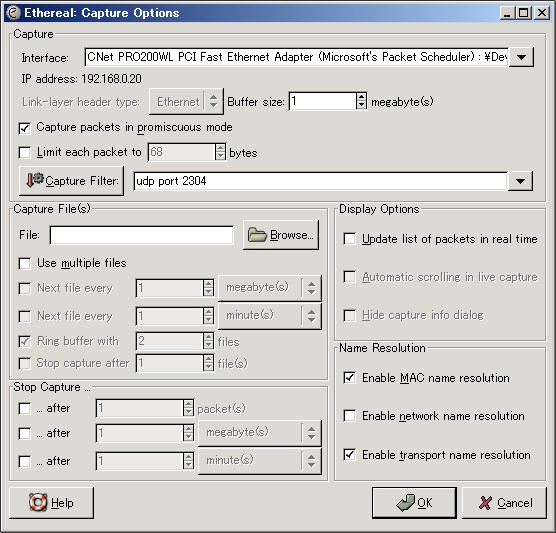Click the folder icon on the Browse button
The height and width of the screenshot is (533, 556).
257,234
